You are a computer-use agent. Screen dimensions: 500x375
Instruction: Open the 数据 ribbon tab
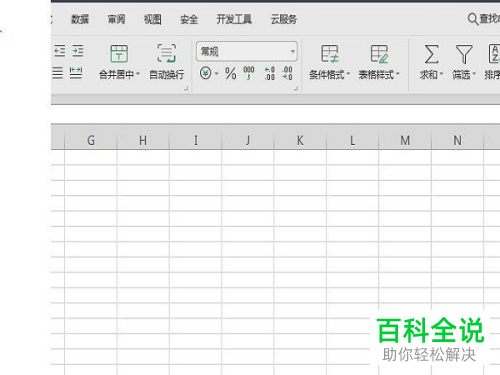[80, 19]
